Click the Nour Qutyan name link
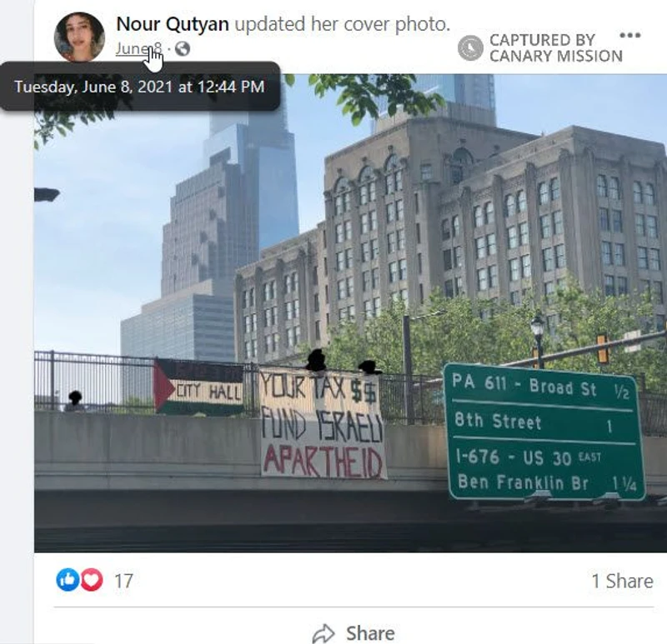The image size is (667, 644). pyautogui.click(x=173, y=24)
